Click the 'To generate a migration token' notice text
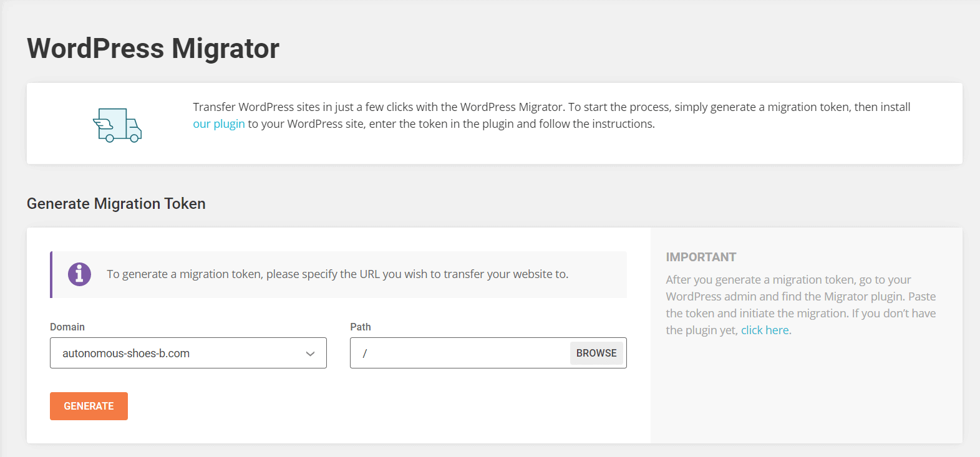This screenshot has height=457, width=980. pos(337,274)
